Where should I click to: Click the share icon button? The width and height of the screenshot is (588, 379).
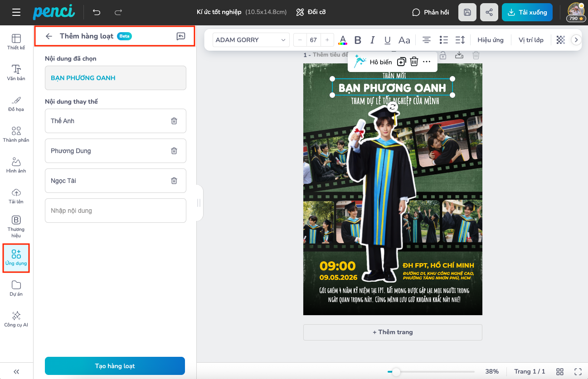(489, 12)
